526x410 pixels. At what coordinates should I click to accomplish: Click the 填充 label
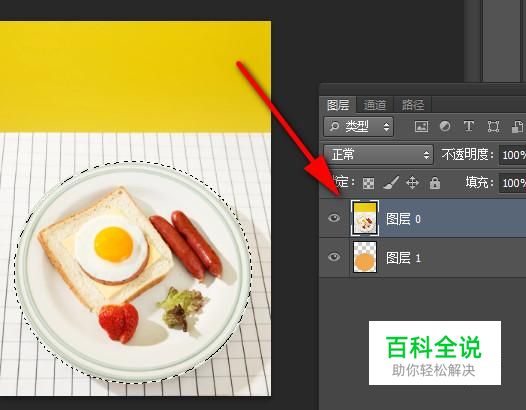(x=479, y=183)
